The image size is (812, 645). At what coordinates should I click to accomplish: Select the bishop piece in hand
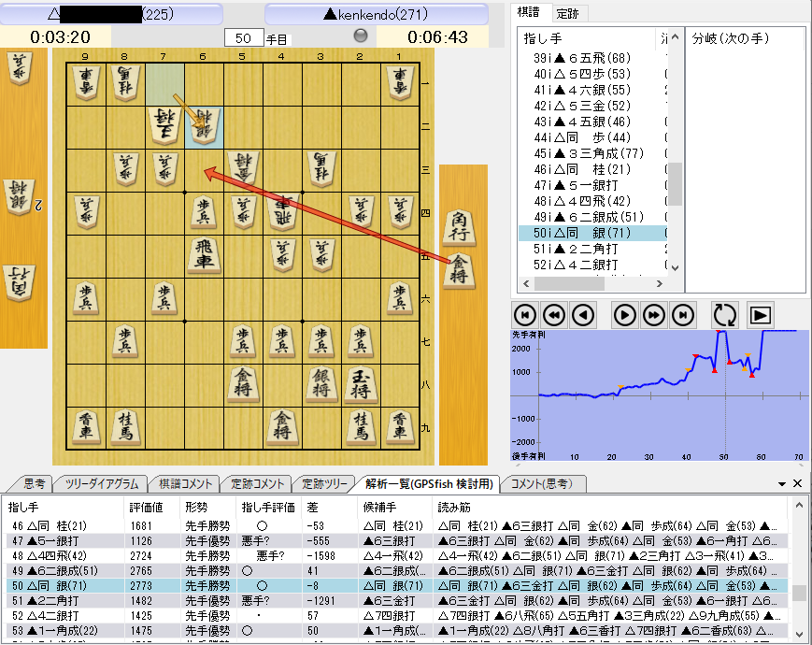pos(459,227)
